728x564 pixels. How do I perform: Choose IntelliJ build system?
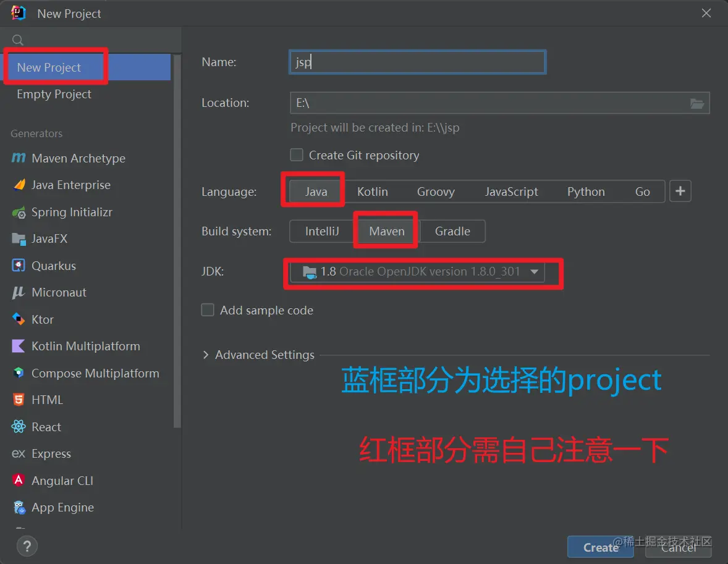[x=322, y=231]
